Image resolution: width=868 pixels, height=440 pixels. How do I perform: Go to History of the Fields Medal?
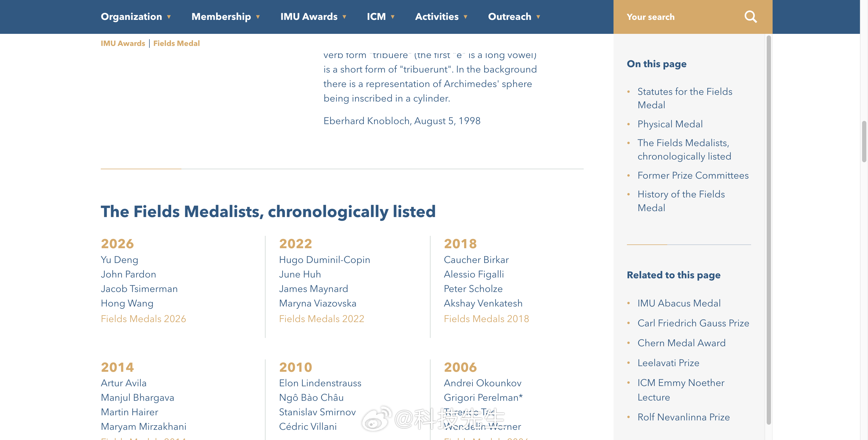click(x=681, y=201)
